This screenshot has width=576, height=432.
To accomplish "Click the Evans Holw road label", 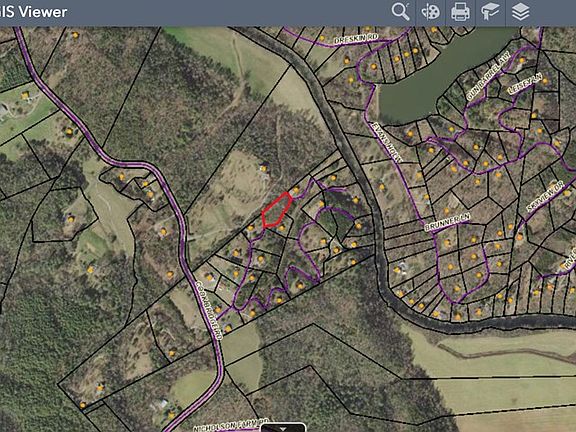I will (x=387, y=141).
